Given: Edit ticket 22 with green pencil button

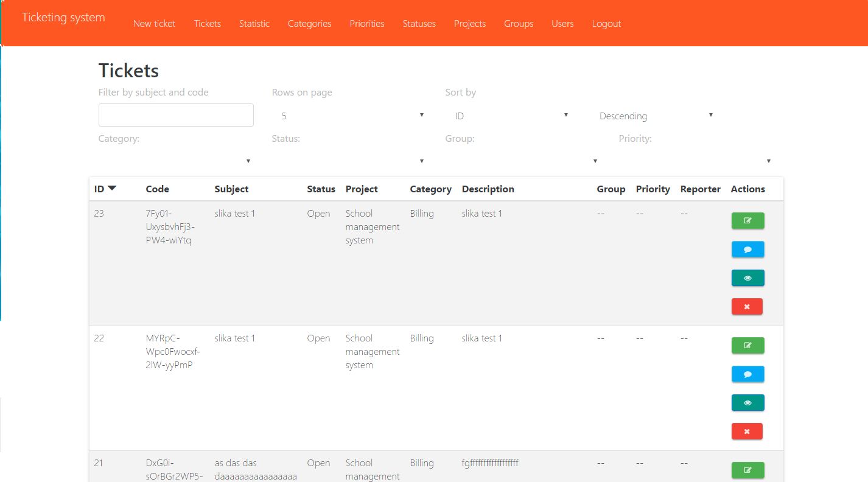Looking at the screenshot, I should tap(747, 346).
